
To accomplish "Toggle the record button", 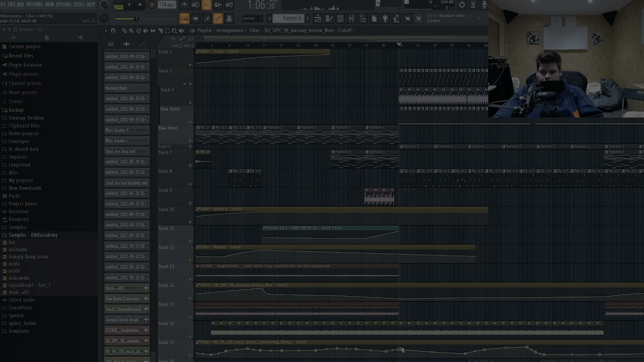I will (152, 5).
